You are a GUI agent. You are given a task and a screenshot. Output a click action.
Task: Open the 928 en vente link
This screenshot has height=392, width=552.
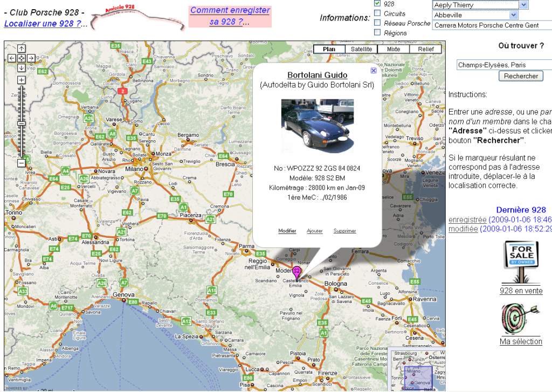pos(521,291)
